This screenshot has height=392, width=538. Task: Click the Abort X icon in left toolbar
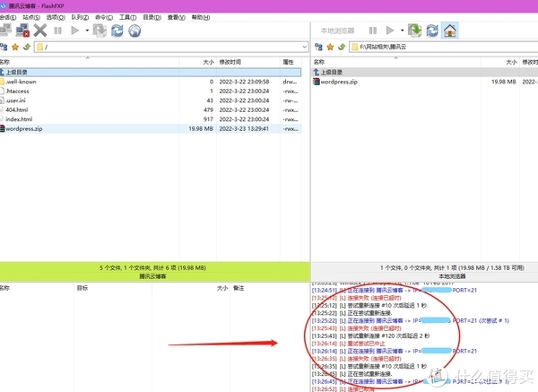click(x=40, y=30)
